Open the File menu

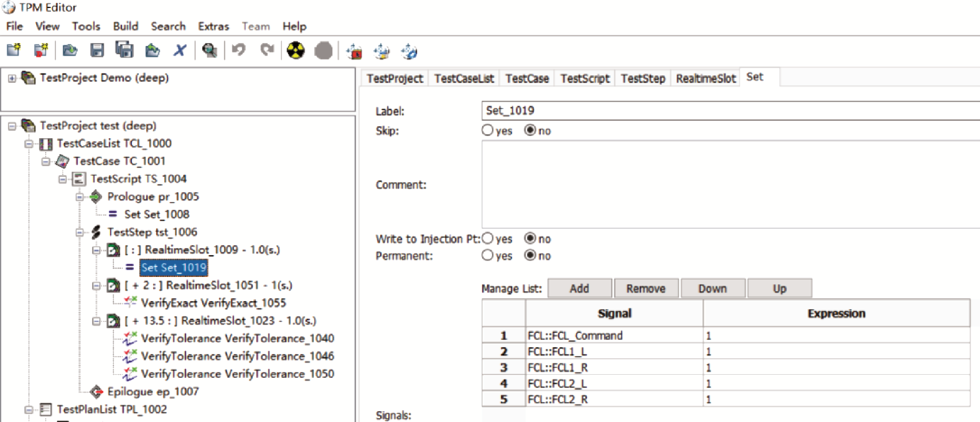pos(14,26)
